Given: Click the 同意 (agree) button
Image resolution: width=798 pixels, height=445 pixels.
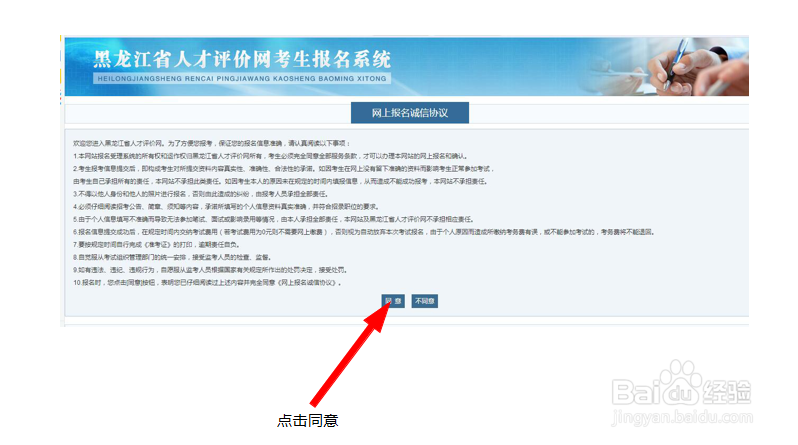Looking at the screenshot, I should pyautogui.click(x=393, y=301).
